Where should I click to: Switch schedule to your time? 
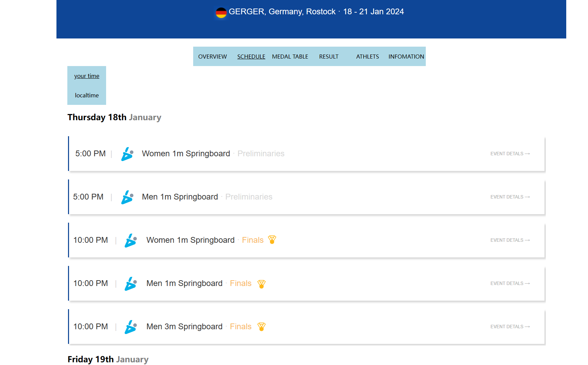point(87,76)
